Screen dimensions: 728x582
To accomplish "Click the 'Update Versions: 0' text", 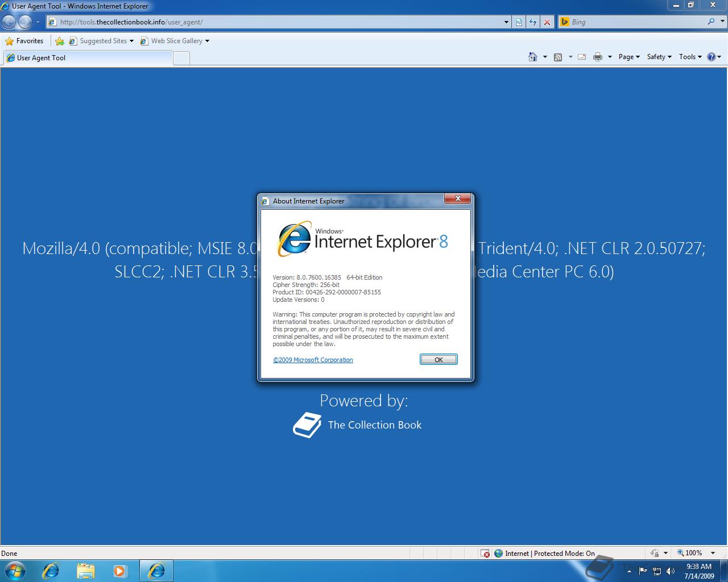I will (x=299, y=300).
